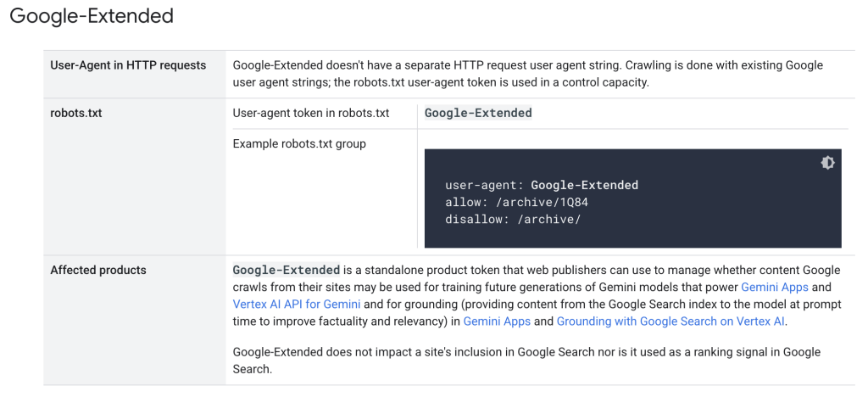Viewport: 868px width, 397px height.
Task: Follow Grounding with Google Search on Vertex AI link
Action: tap(670, 322)
